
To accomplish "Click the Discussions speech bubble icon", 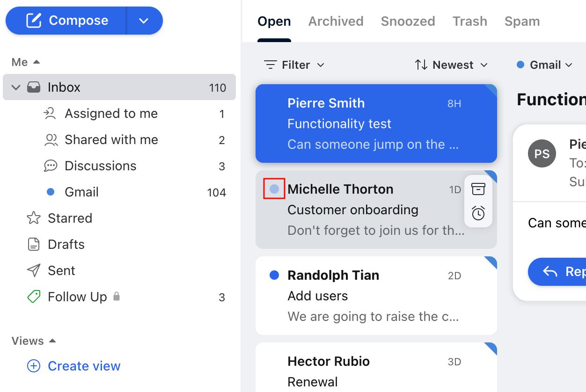I will click(51, 165).
